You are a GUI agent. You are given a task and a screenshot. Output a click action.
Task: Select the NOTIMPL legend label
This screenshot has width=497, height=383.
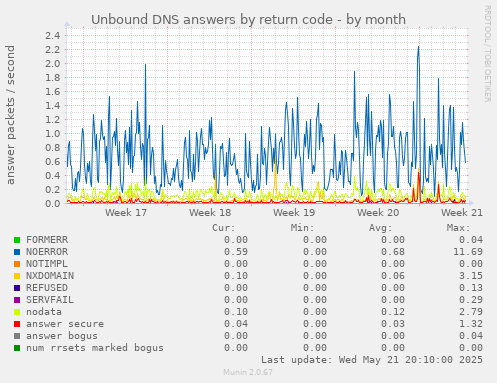(47, 264)
